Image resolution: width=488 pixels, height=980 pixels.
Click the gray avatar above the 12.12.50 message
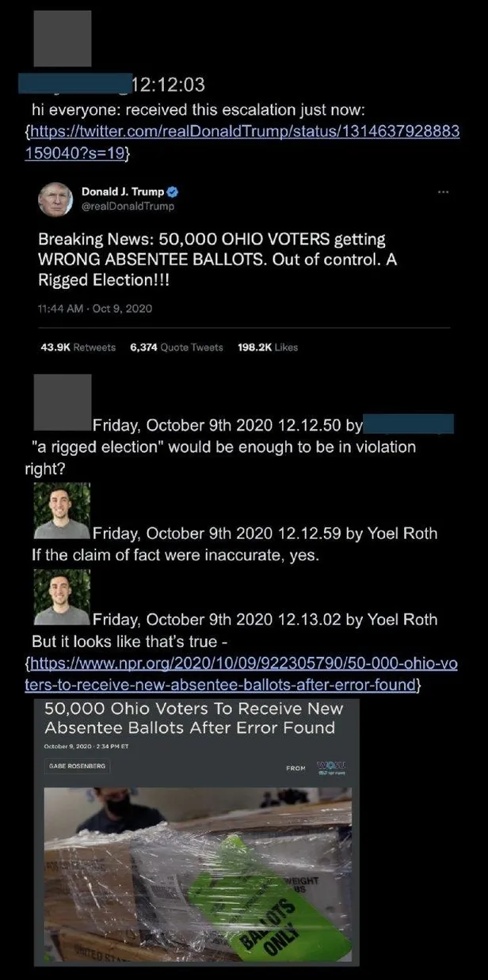coord(63,403)
